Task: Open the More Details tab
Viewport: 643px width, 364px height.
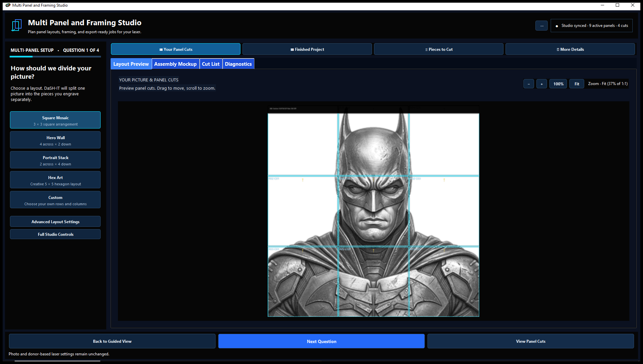Action: pos(570,49)
